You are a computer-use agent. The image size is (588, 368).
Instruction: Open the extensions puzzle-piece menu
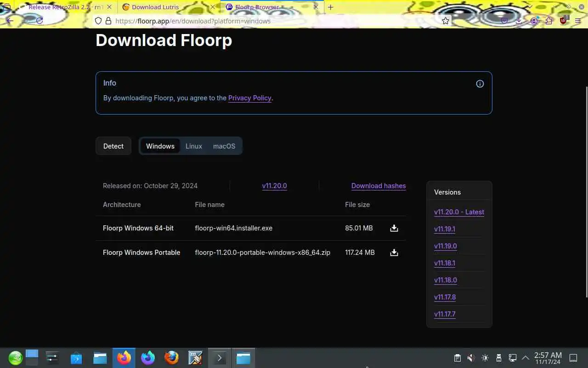click(x=548, y=21)
